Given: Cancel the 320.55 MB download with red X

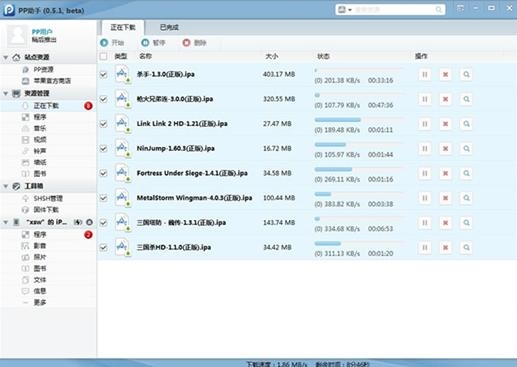Looking at the screenshot, I should coord(445,99).
